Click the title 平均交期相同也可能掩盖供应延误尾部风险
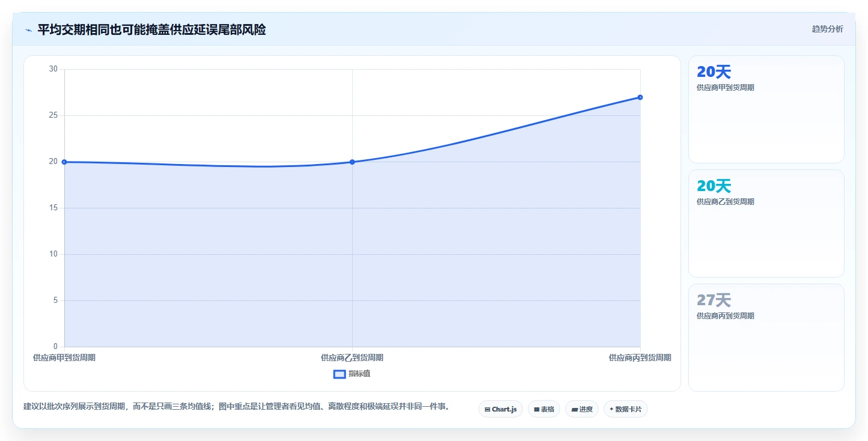868x441 pixels. coord(151,29)
